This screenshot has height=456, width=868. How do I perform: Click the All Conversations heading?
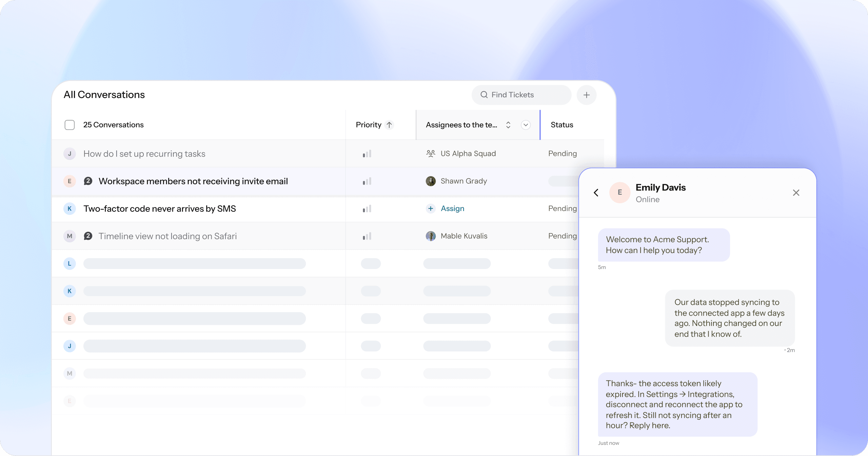pos(104,95)
